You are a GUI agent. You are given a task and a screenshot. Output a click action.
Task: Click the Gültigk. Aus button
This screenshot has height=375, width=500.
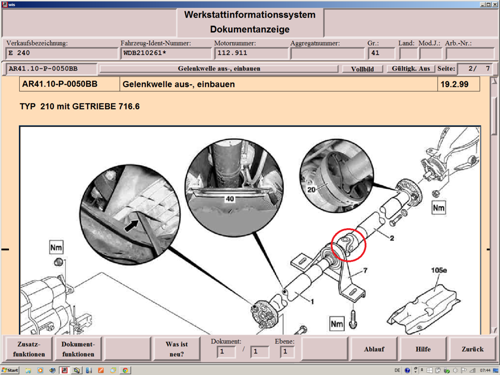click(x=411, y=69)
